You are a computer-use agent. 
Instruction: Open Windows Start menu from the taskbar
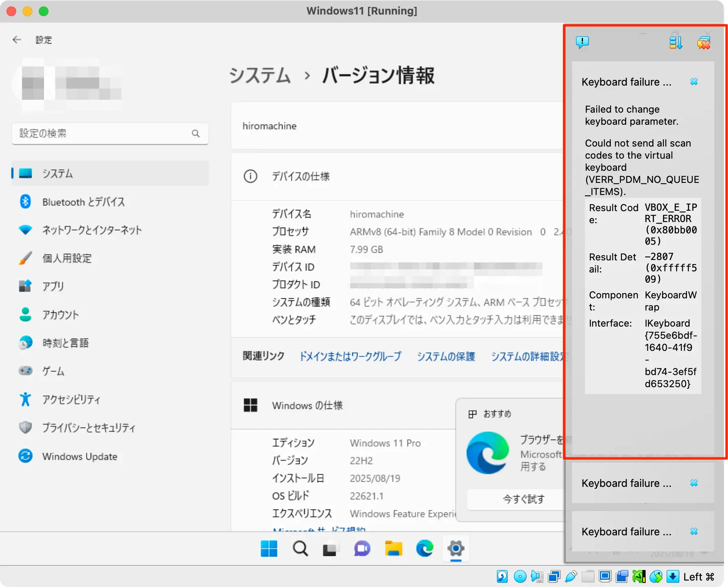point(269,549)
